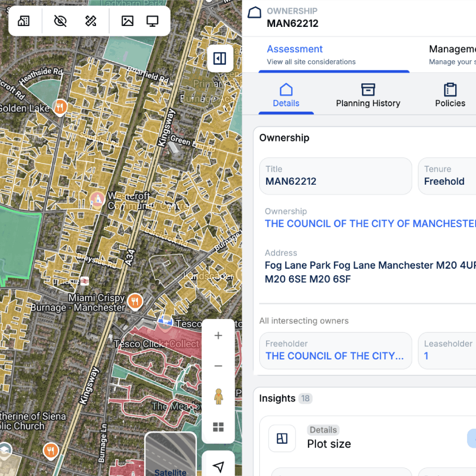Click the Burnage railway station marker
Screen dimensions: 476x476
point(84,281)
